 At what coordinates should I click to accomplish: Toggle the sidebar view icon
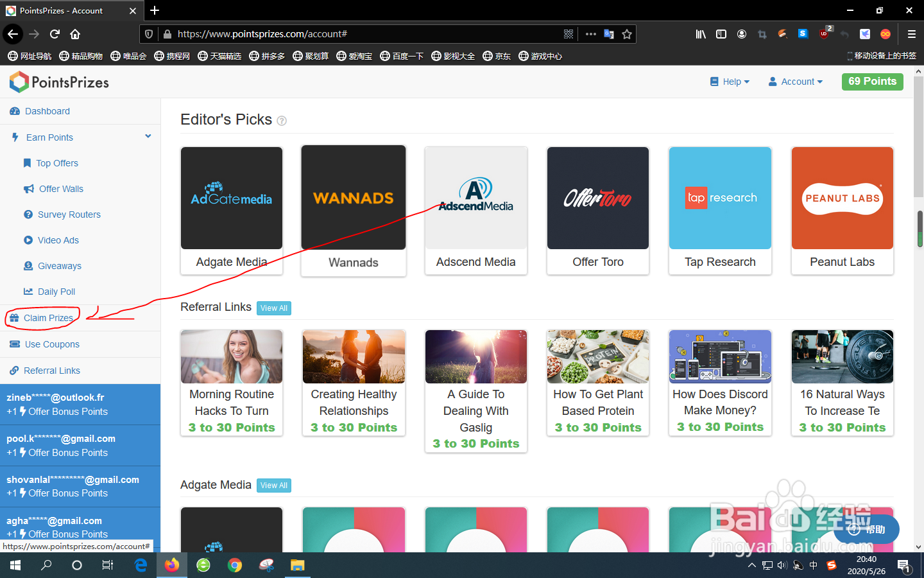click(721, 34)
